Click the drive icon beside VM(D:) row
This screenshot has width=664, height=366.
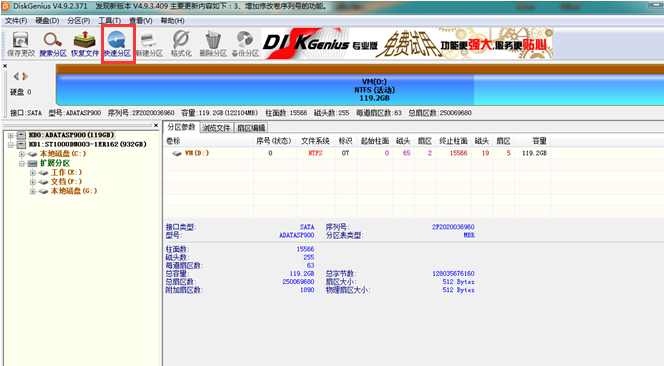[177, 153]
